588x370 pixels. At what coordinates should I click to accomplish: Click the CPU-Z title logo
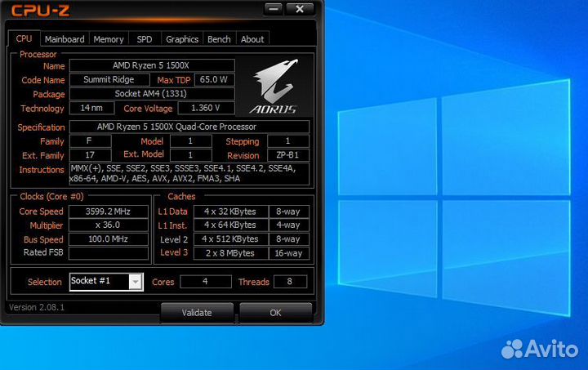click(x=40, y=10)
